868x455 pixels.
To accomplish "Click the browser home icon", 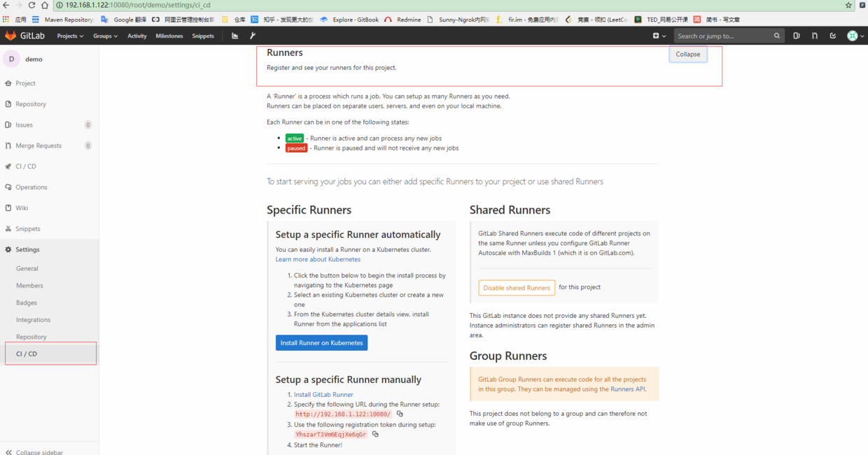I will pos(44,5).
